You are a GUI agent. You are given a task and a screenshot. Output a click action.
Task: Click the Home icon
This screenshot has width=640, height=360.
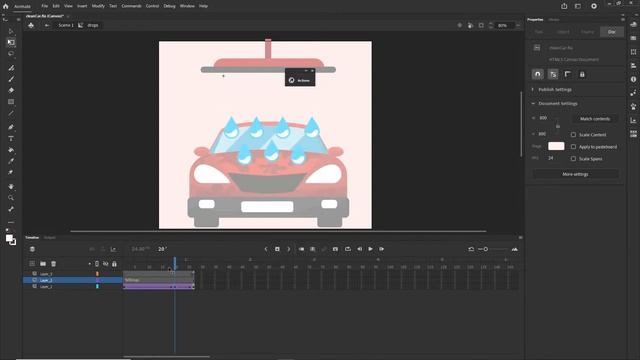tap(5, 6)
